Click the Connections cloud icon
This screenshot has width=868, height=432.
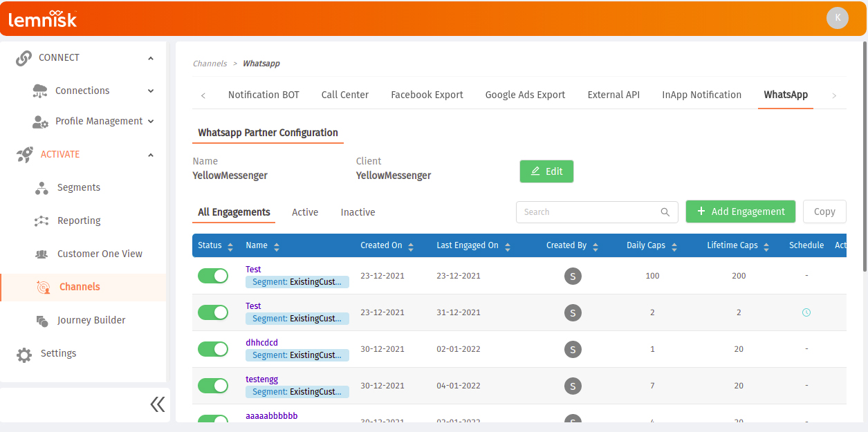coord(40,91)
